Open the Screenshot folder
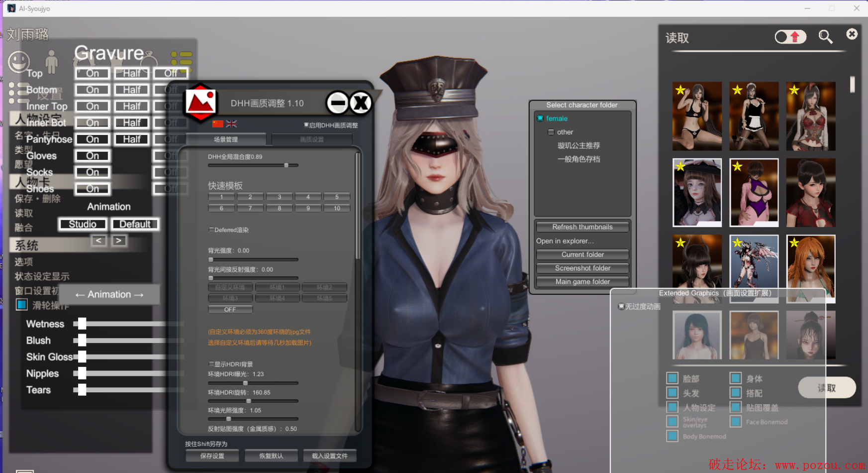 582,268
